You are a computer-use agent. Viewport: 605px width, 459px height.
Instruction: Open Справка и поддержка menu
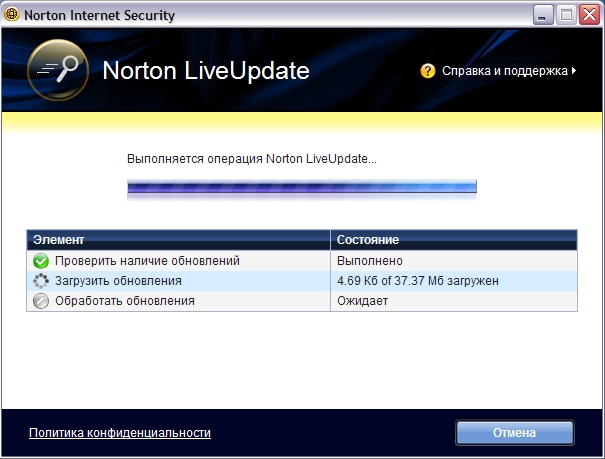pos(505,71)
